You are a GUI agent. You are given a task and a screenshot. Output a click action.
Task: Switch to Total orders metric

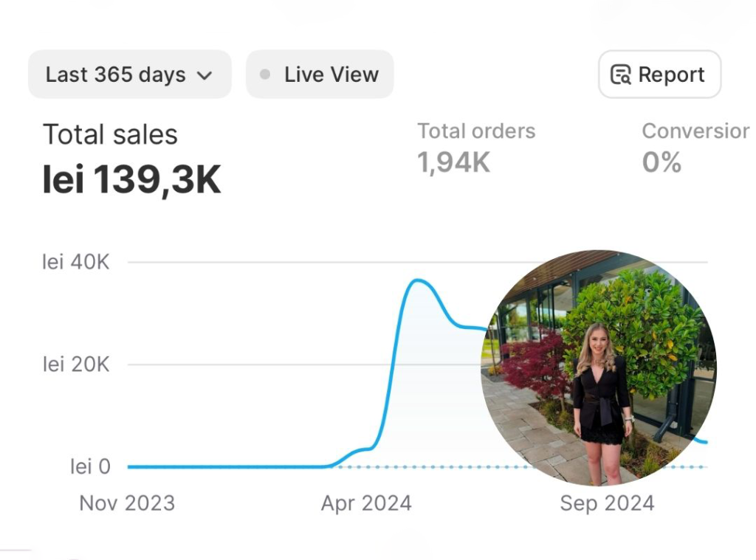(x=476, y=131)
